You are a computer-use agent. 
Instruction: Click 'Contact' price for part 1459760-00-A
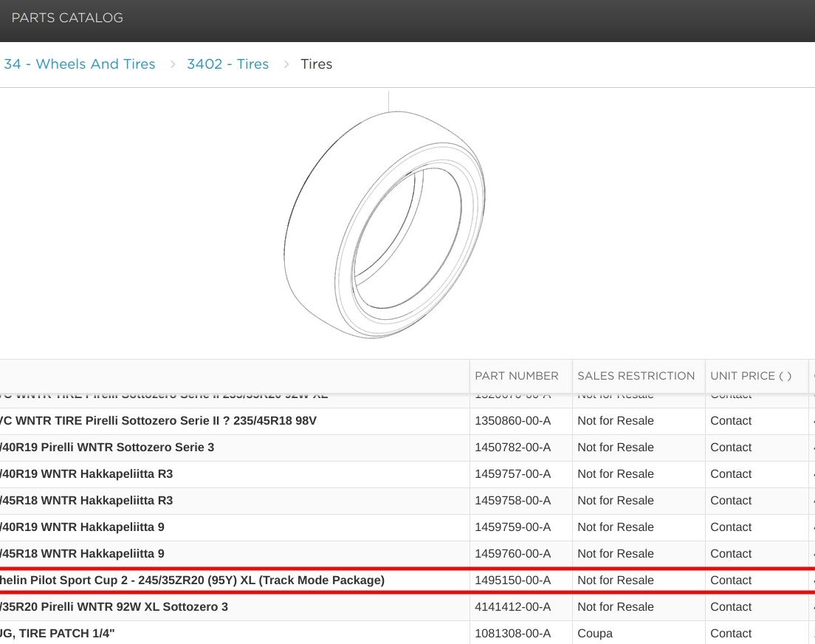tap(731, 553)
